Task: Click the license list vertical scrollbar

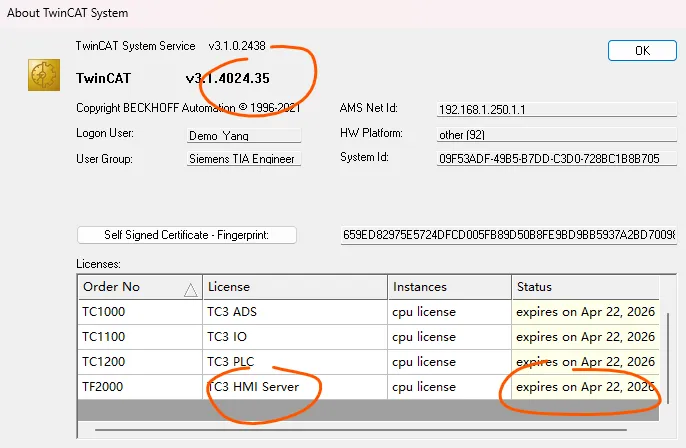Action: 668,358
